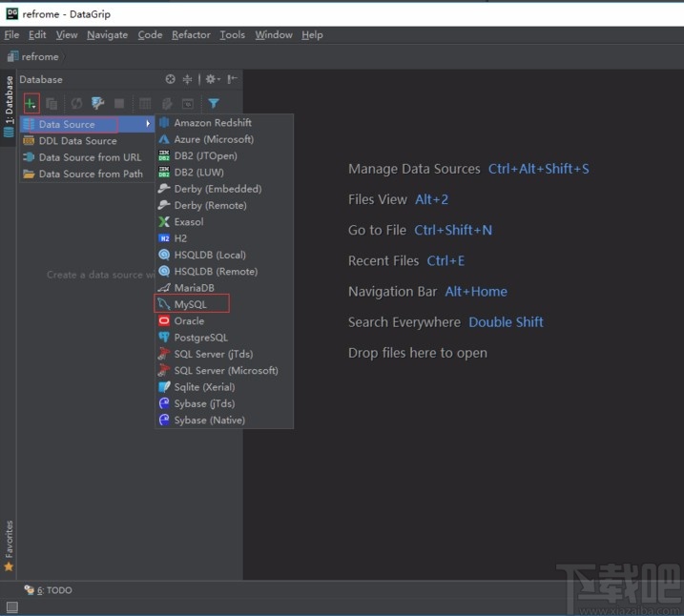Choose Amazon Redshift data source
This screenshot has width=684, height=616.
pyautogui.click(x=224, y=123)
